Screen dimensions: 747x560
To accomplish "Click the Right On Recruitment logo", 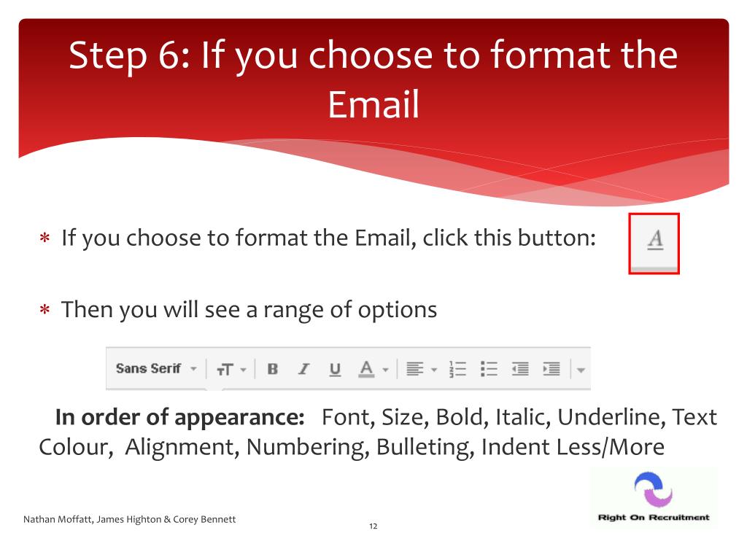I will coord(653,497).
